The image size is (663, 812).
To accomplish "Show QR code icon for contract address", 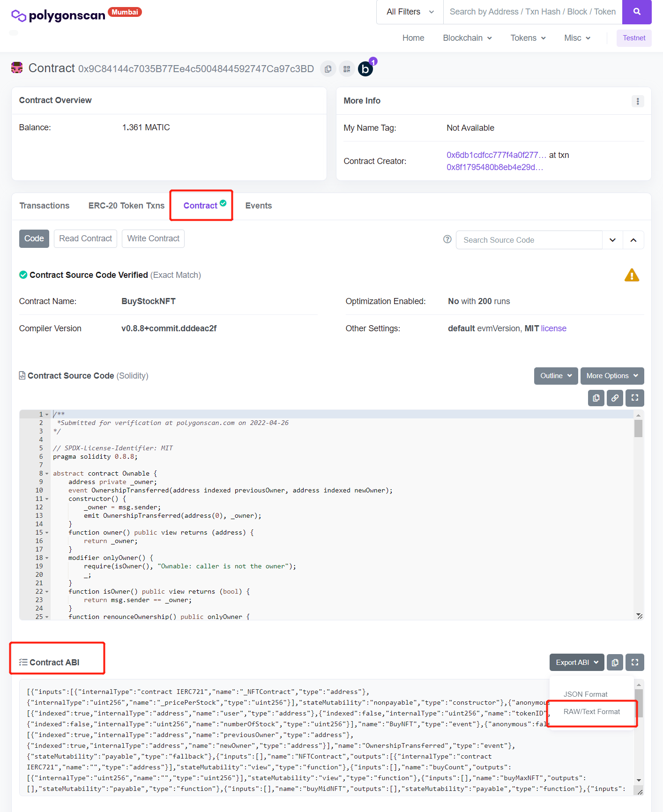I will click(347, 69).
